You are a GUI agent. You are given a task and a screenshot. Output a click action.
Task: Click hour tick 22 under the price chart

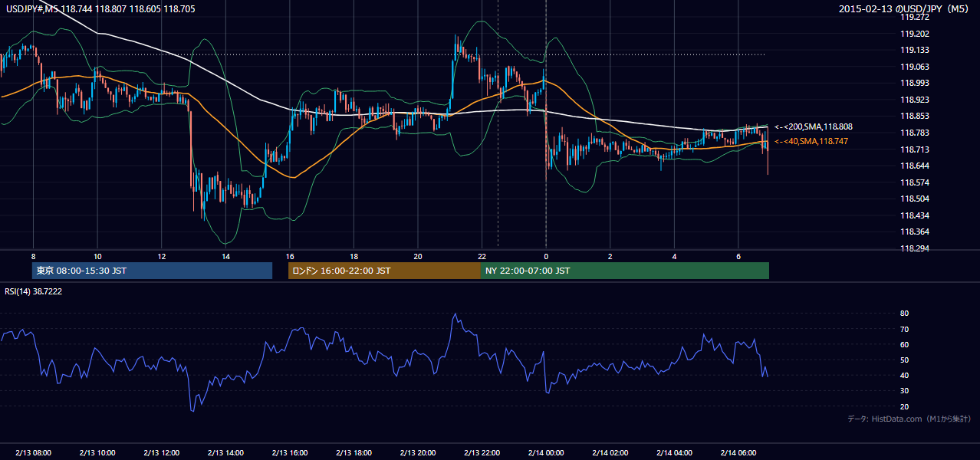[482, 255]
